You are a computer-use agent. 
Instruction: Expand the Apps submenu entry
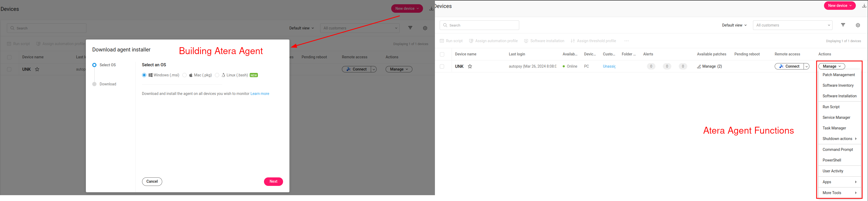839,182
